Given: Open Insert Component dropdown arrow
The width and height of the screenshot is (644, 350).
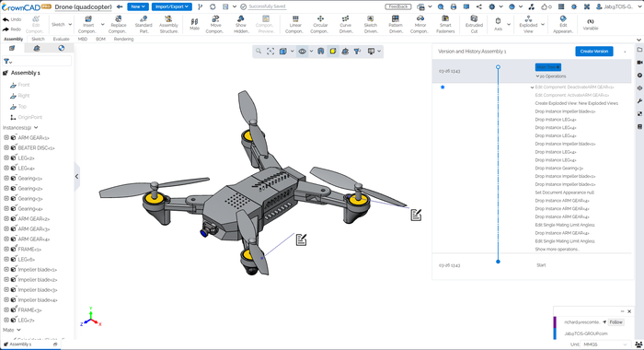Looking at the screenshot, I should pyautogui.click(x=103, y=25).
